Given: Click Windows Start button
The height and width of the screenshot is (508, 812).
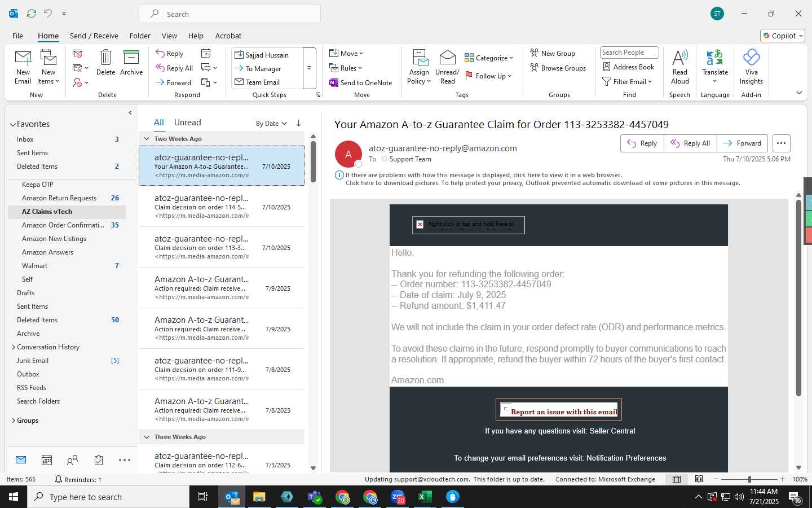Looking at the screenshot, I should (x=14, y=497).
